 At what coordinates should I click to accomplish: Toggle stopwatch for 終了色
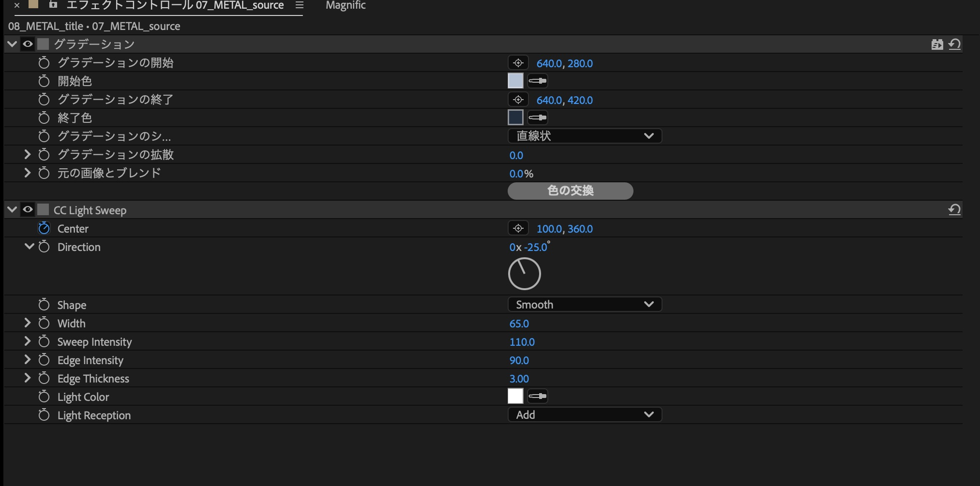coord(44,118)
